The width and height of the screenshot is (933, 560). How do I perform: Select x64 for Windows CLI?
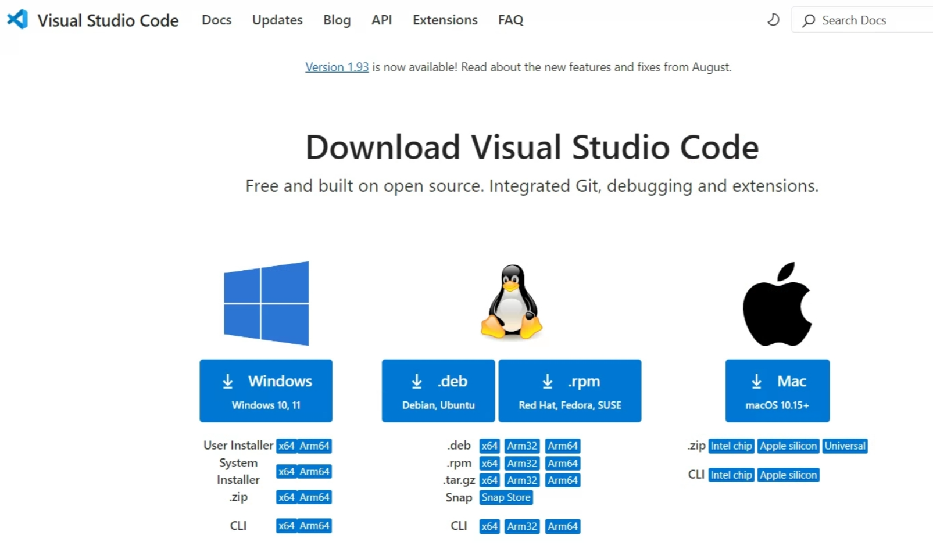(x=287, y=526)
